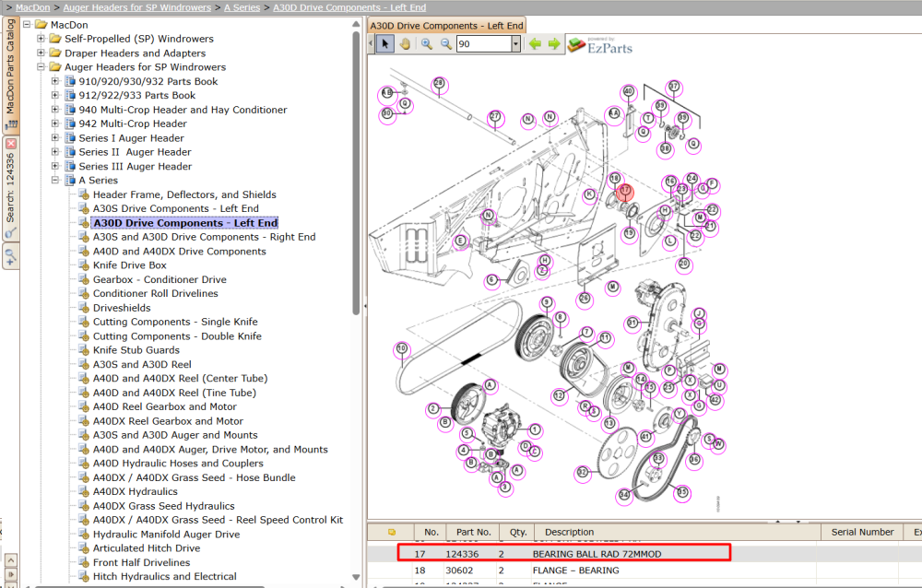
Task: Click the EzParts logo
Action: point(600,45)
